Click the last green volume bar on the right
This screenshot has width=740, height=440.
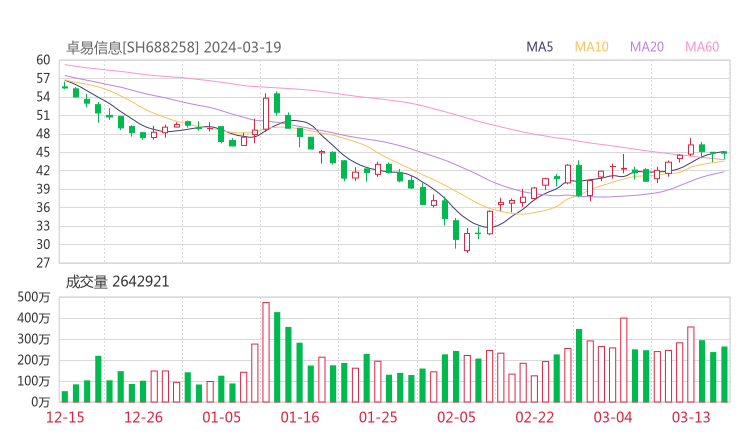[x=724, y=374]
